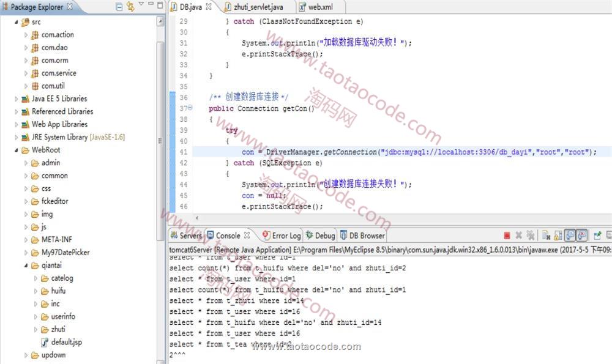Open the DB Browser tab
This screenshot has height=364, width=612.
point(362,236)
